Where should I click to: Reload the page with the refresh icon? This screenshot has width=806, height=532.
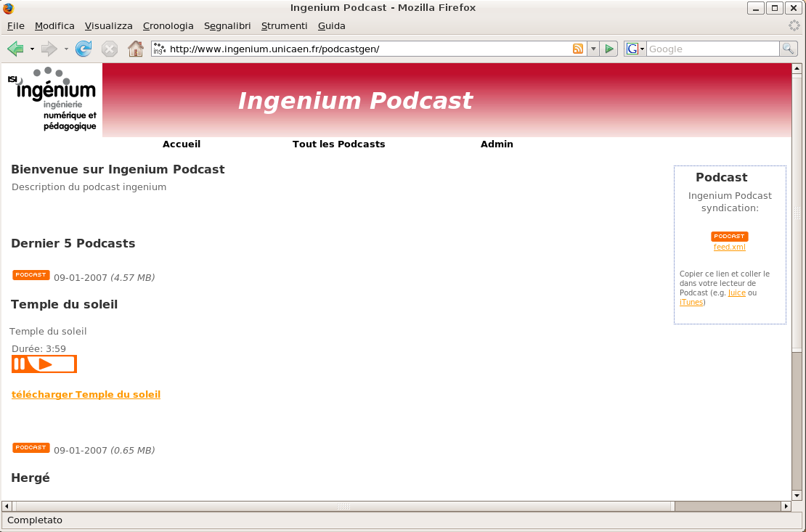pos(84,49)
